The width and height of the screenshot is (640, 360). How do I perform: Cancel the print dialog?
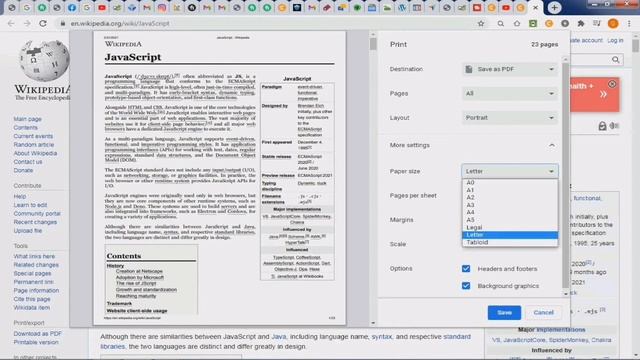[x=543, y=313]
